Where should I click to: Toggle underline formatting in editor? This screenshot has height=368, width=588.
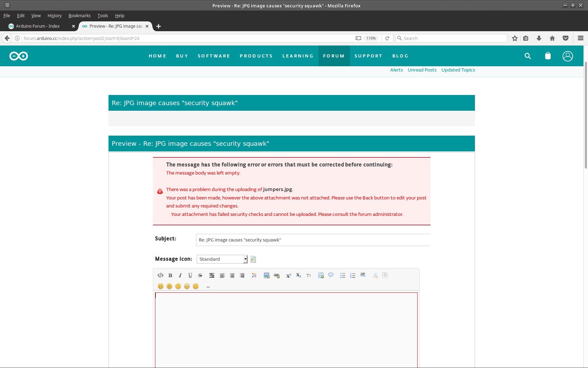click(x=190, y=275)
